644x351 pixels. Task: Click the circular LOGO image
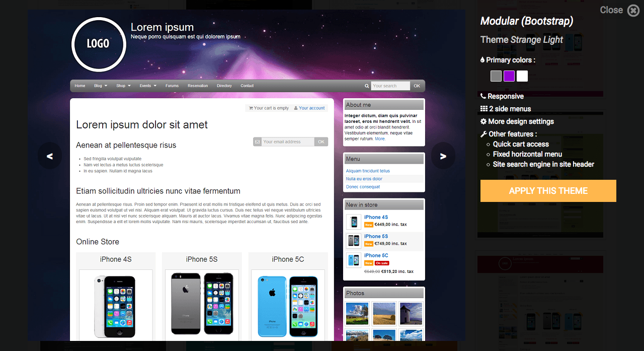coord(98,44)
